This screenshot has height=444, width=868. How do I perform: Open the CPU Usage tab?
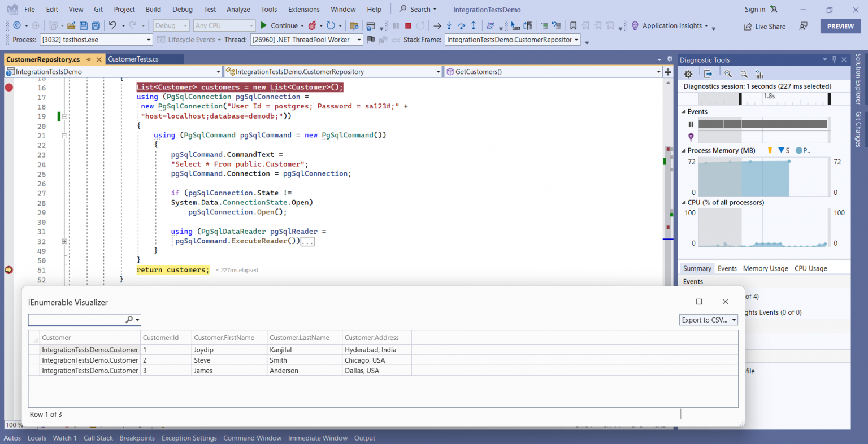point(810,268)
